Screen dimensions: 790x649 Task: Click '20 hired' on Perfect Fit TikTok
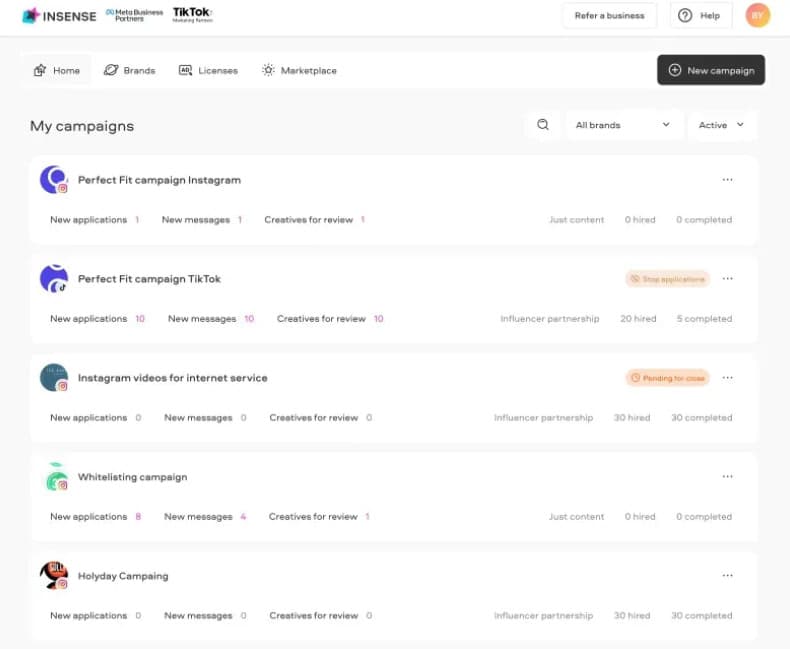pyautogui.click(x=638, y=319)
